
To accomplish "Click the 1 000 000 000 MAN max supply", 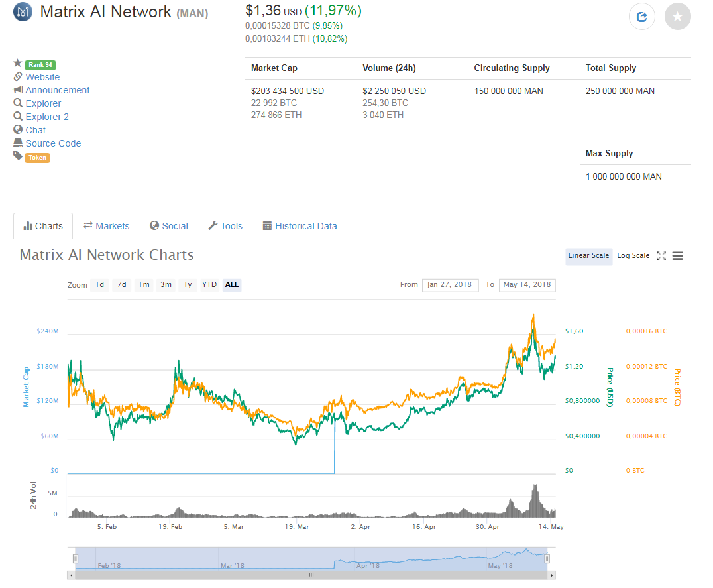I will 624,176.
